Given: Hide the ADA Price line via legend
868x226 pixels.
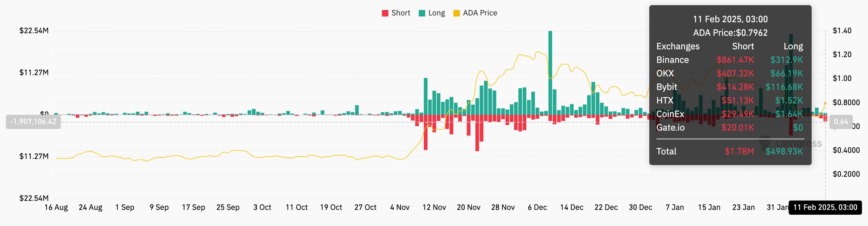Looking at the screenshot, I should click(x=480, y=13).
